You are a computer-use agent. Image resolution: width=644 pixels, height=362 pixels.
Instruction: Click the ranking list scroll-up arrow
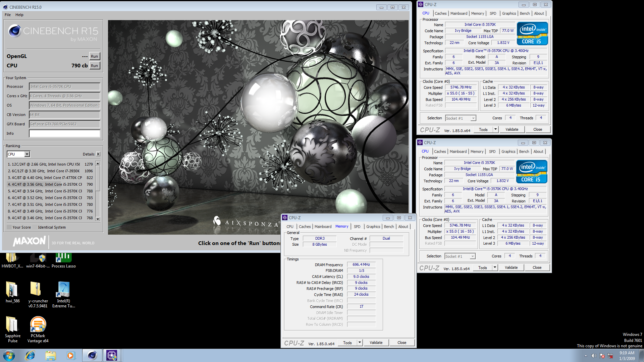(98, 164)
